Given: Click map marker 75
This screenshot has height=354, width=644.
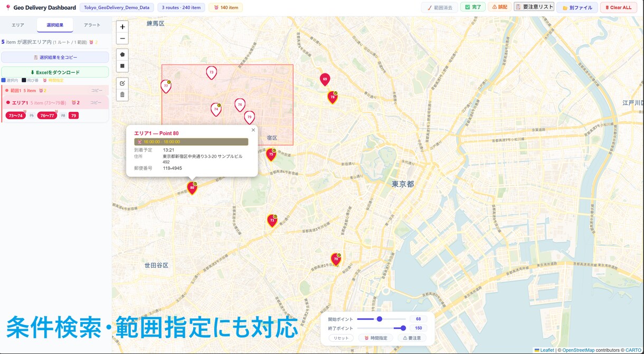Looking at the screenshot, I should point(271,155).
